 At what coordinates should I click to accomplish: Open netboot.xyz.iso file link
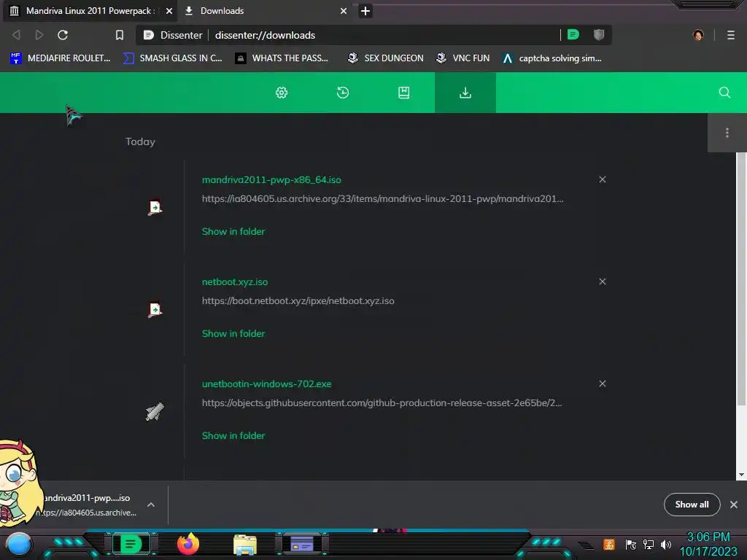235,281
